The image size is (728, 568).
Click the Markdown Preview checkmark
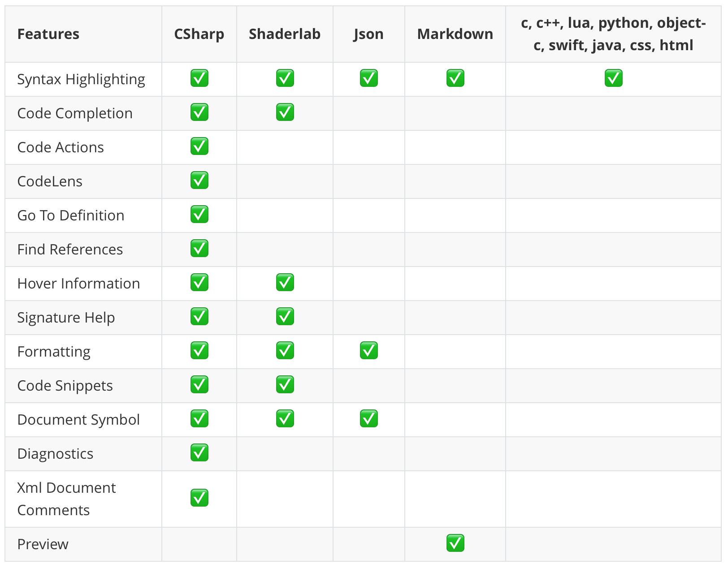tap(455, 543)
